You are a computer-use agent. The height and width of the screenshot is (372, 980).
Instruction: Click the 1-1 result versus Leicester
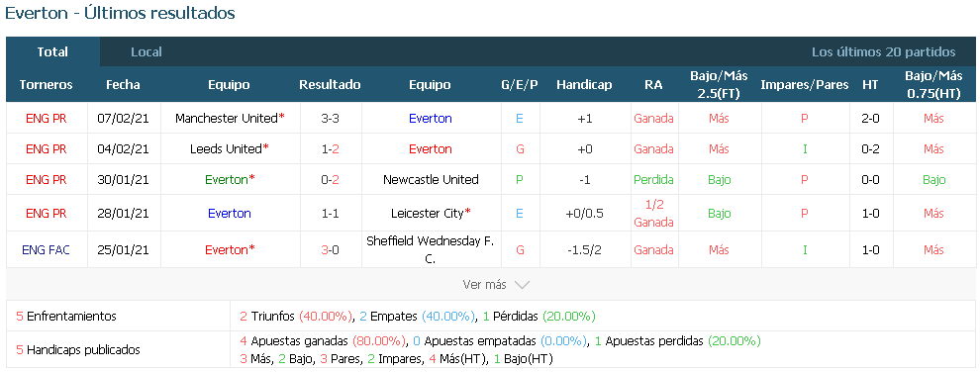coord(330,213)
